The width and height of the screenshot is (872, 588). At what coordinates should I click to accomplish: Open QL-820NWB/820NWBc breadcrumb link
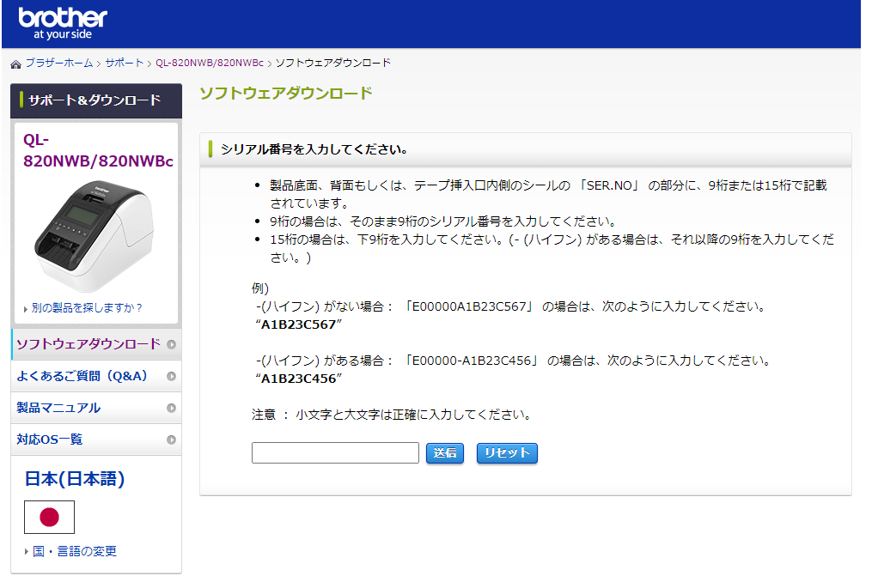point(210,64)
